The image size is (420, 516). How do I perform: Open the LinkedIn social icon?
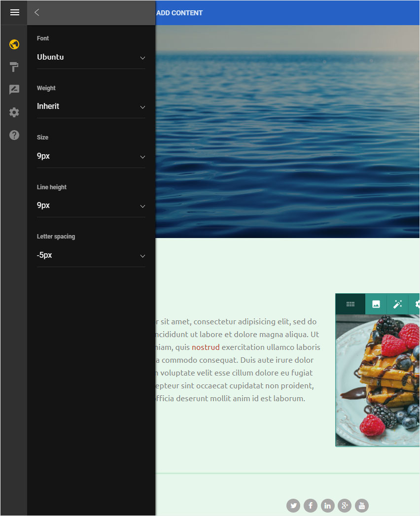pos(327,506)
